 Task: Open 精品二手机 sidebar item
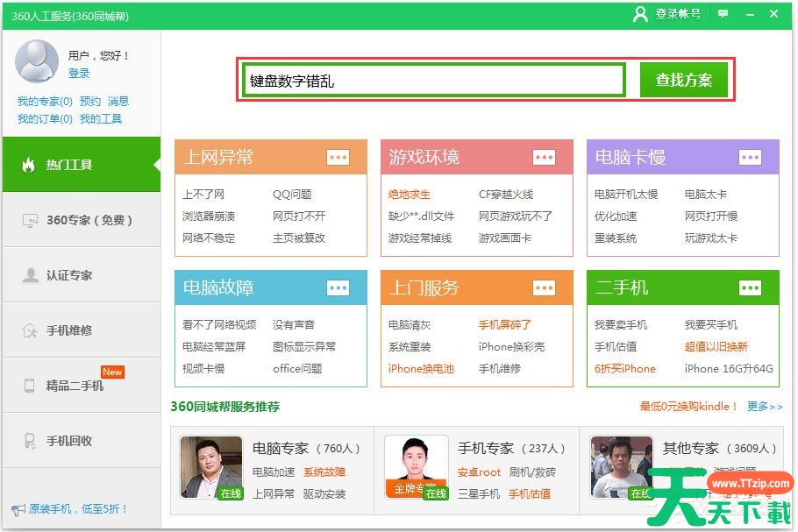pos(81,386)
